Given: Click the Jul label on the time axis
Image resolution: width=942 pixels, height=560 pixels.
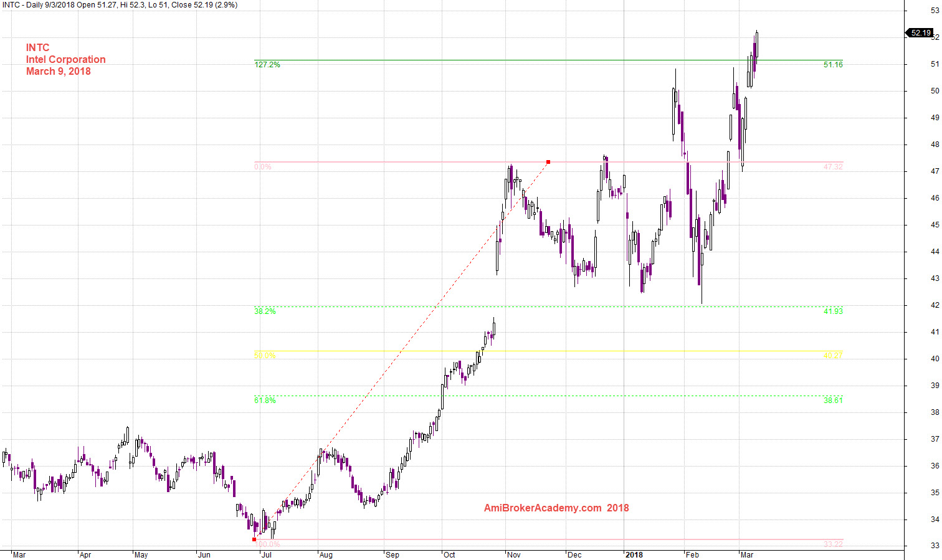Looking at the screenshot, I should pos(266,555).
